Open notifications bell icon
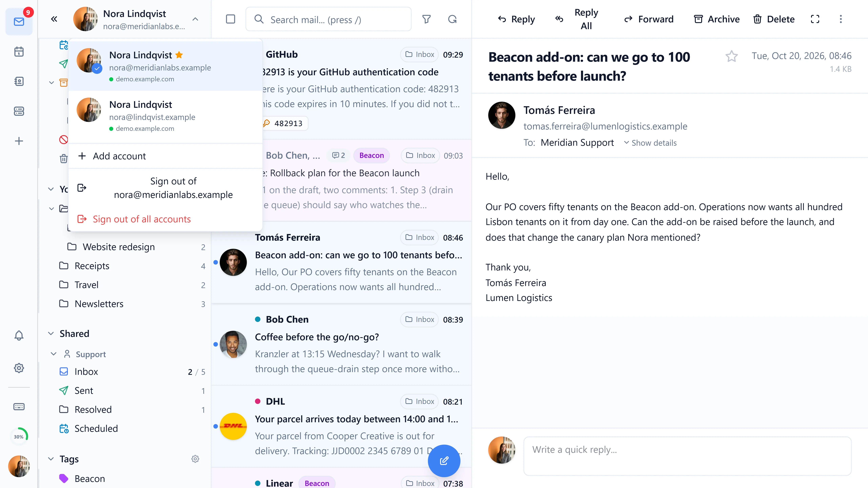 pyautogui.click(x=19, y=335)
